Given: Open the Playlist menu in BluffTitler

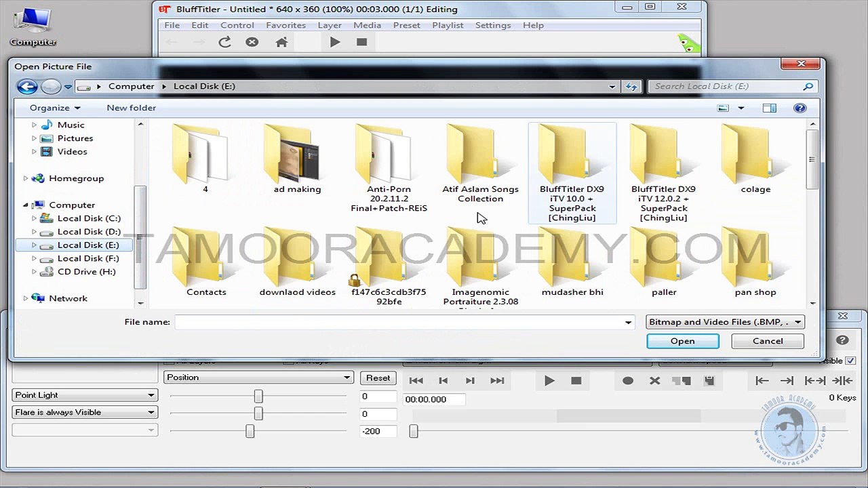Looking at the screenshot, I should (x=448, y=25).
